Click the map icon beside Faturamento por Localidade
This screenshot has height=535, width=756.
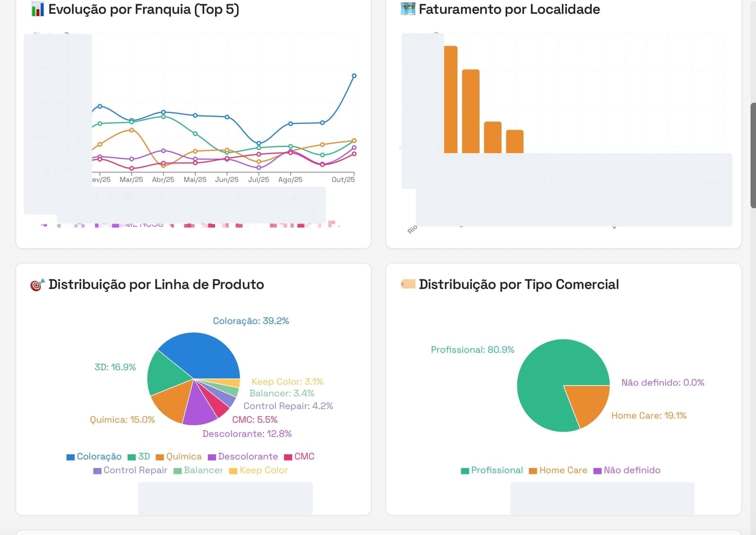point(408,9)
